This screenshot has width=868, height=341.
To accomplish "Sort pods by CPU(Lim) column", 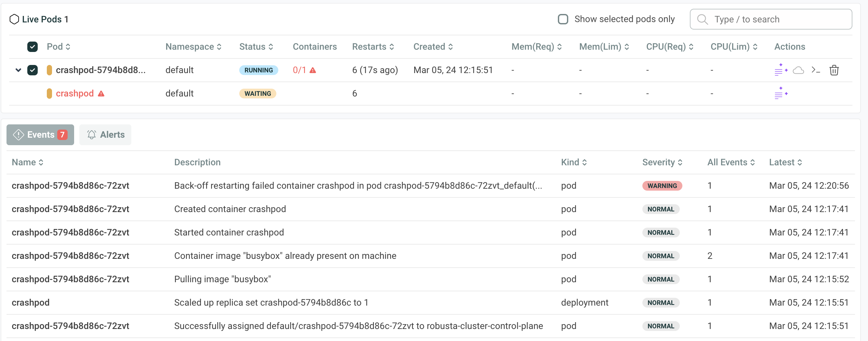I will click(734, 46).
